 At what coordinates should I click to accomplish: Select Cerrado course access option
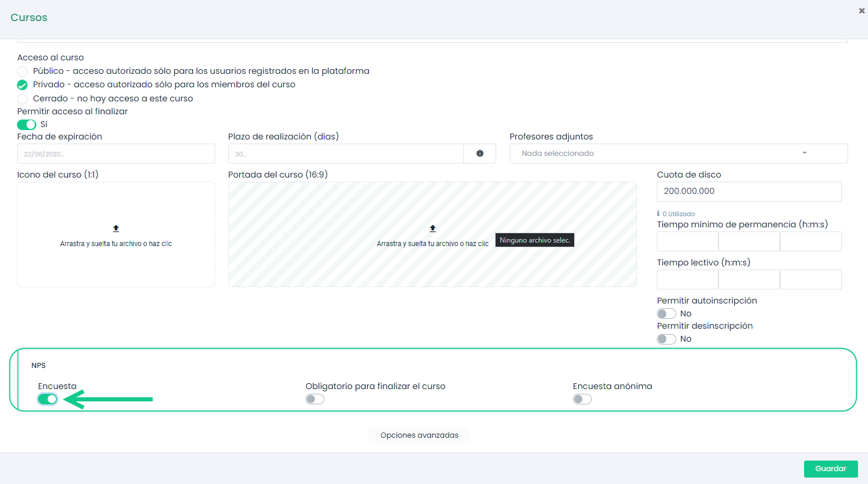[22, 99]
